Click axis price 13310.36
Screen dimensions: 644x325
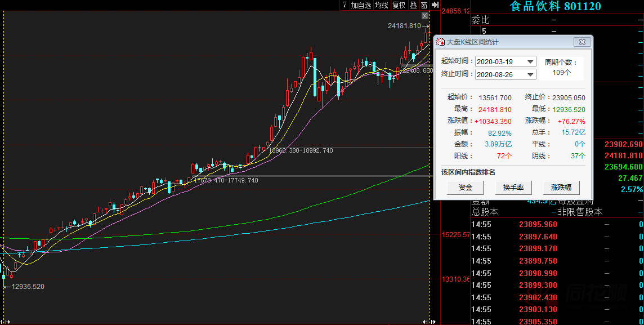pyautogui.click(x=455, y=279)
